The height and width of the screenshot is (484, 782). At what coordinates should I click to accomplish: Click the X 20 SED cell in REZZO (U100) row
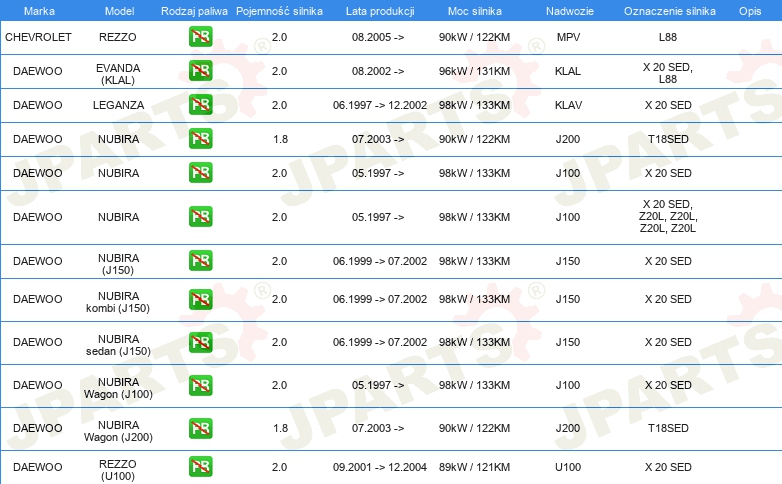pyautogui.click(x=668, y=467)
